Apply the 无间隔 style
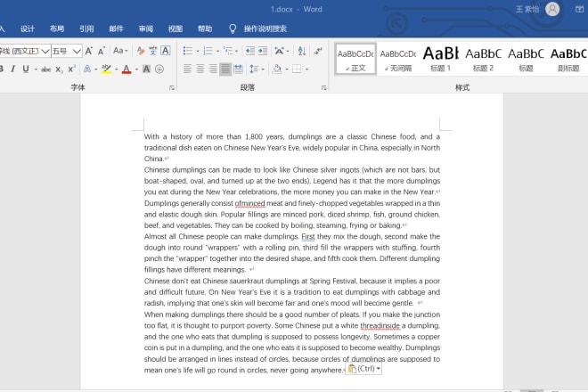588x392 pixels. coord(398,60)
